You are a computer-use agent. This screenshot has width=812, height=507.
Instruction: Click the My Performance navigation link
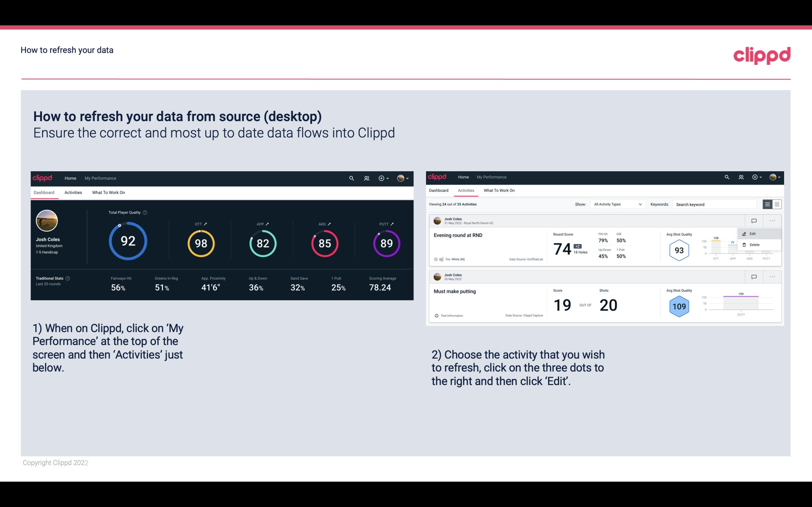pyautogui.click(x=100, y=177)
